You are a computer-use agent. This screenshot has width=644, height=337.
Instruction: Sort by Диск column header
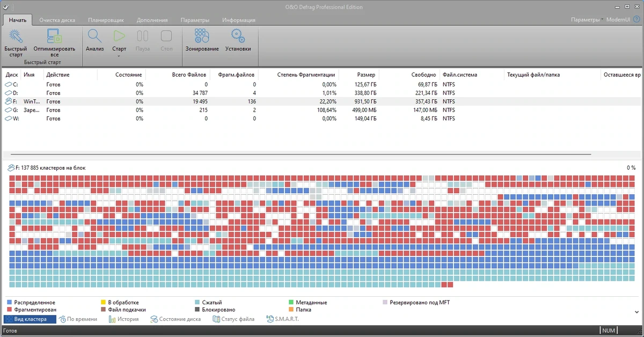12,75
